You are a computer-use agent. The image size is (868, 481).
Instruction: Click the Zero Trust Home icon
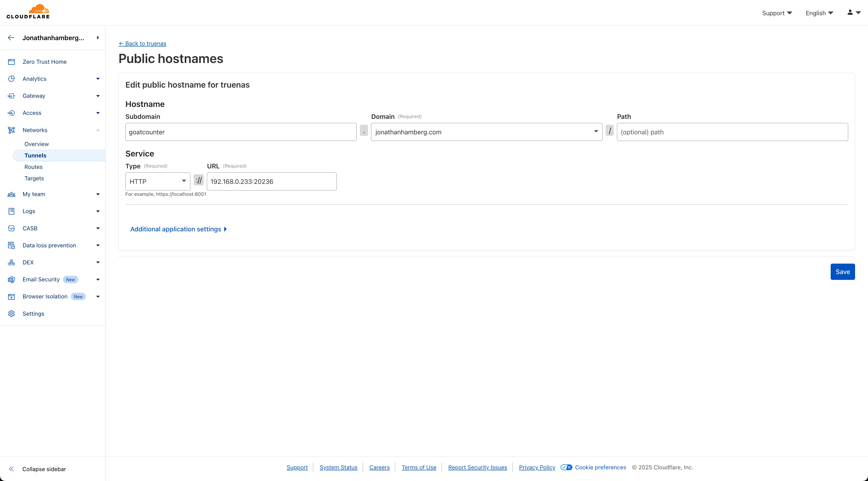pos(11,62)
